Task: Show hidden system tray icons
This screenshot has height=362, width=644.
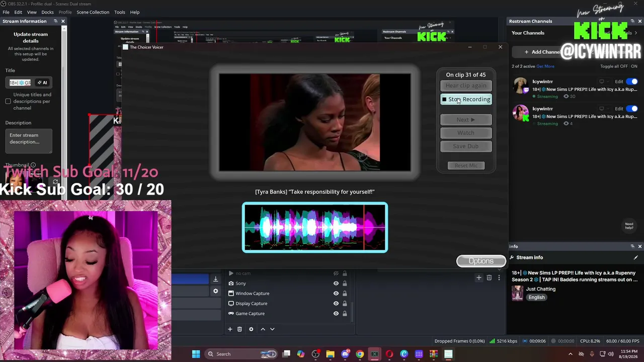Action: pyautogui.click(x=570, y=354)
